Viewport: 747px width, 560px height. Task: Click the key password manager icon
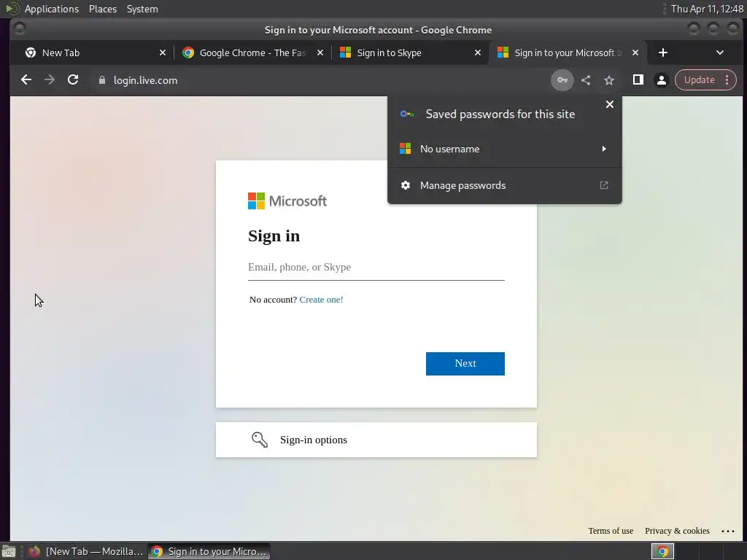[x=562, y=80]
